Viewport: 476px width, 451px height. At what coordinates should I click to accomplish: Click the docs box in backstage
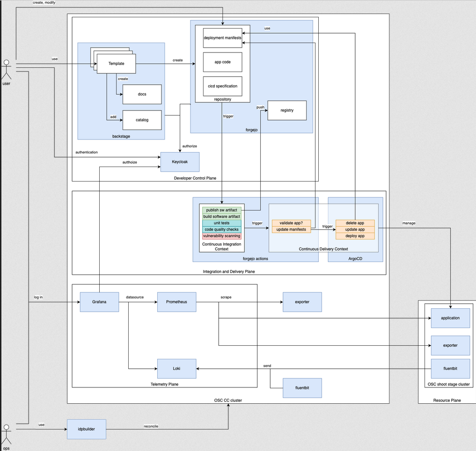pyautogui.click(x=142, y=94)
